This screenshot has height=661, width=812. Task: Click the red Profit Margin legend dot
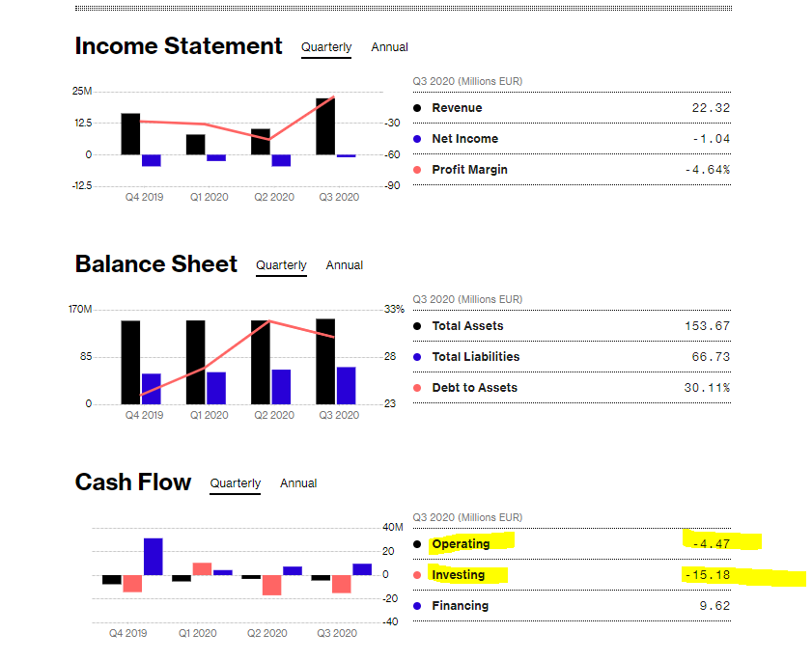point(417,170)
